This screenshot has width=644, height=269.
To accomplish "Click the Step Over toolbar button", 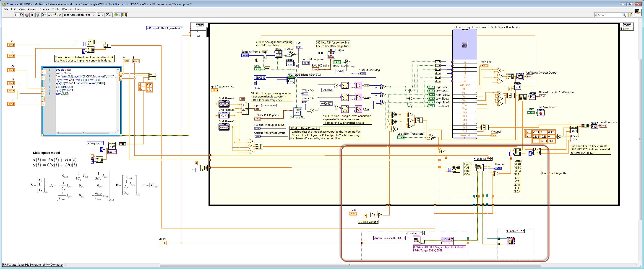I will pos(54,15).
